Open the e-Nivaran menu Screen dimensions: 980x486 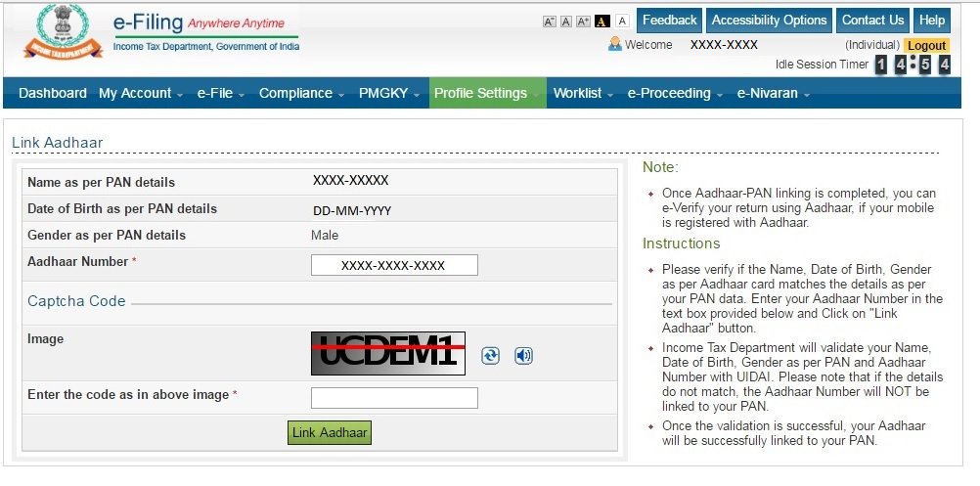point(773,94)
